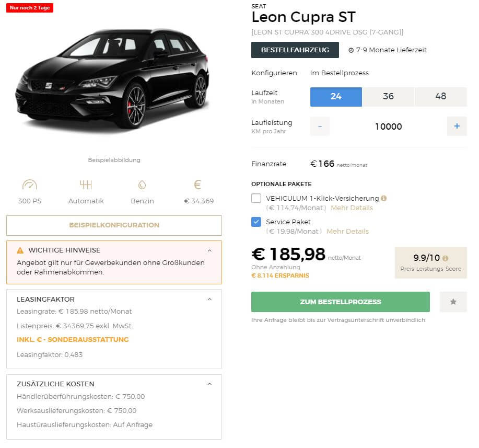479x448 pixels.
Task: Click the warning triangle in Wichtige Hinweise
Action: (x=20, y=250)
